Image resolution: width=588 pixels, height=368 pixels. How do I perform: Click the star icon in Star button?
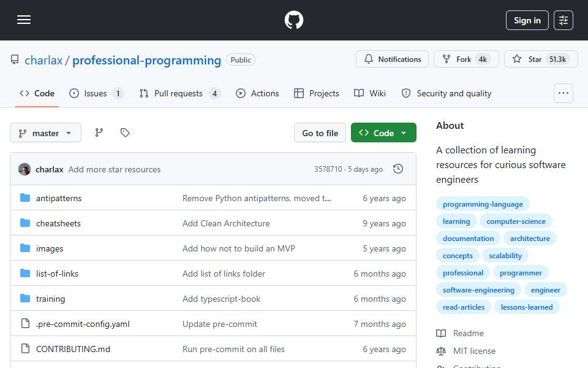coord(517,59)
